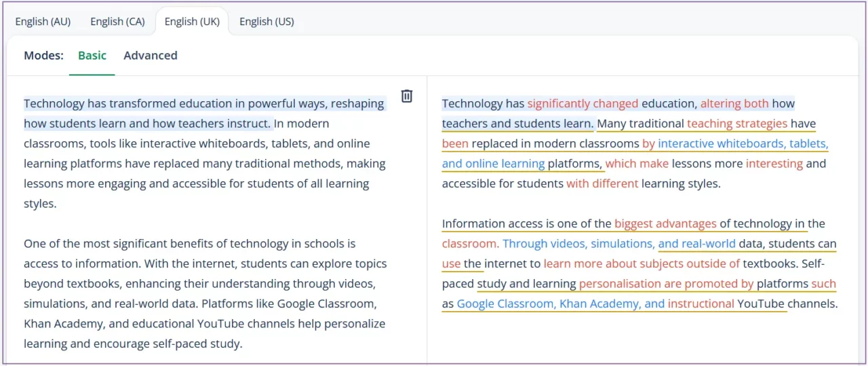Viewport: 868px width, 366px height.
Task: Select the English (CA) tab
Action: point(117,21)
